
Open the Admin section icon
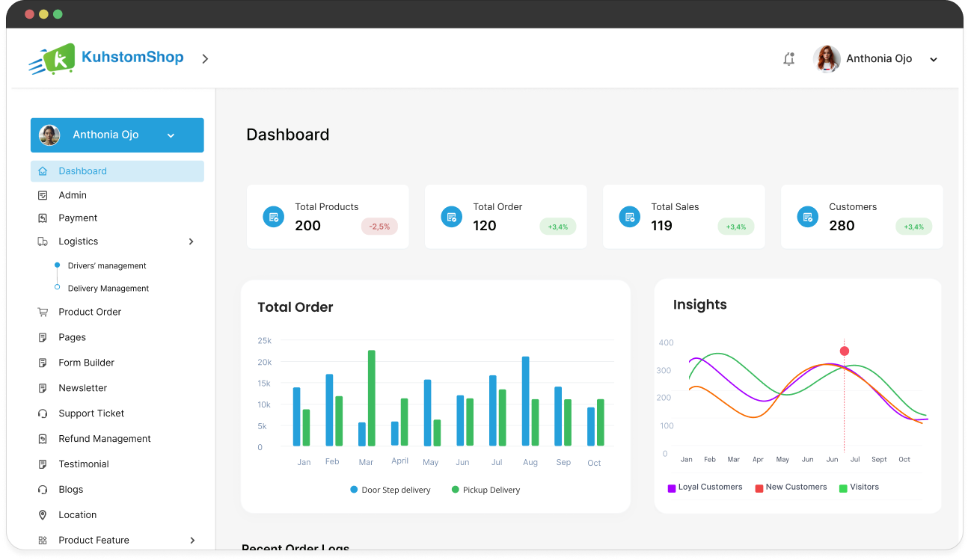(44, 195)
